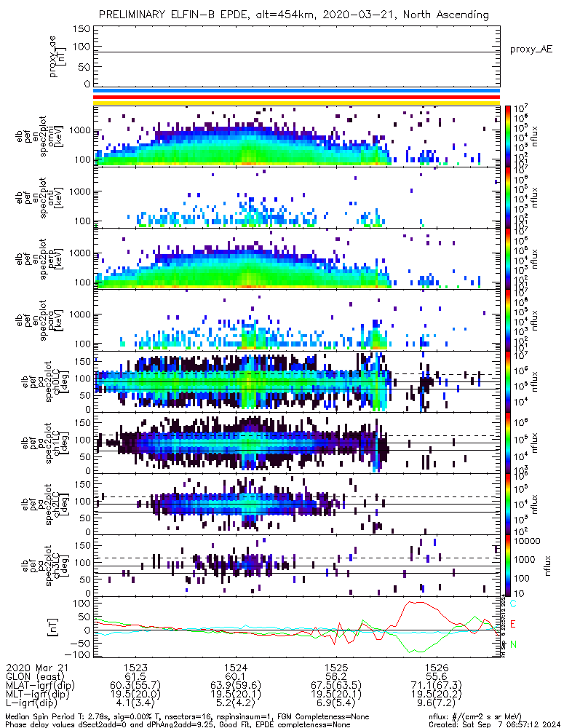Click the color bar beside the top energy spectrogram
Screen dimensions: 564x728
click(508, 135)
